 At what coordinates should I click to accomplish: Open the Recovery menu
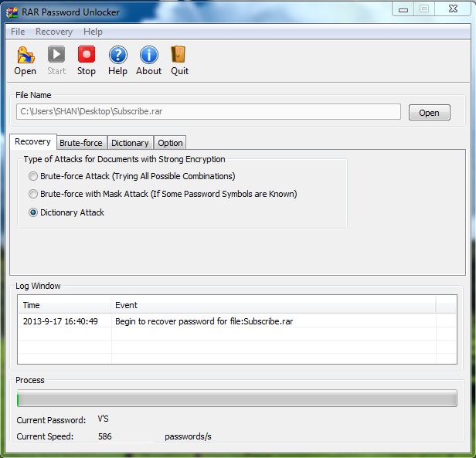[x=54, y=32]
